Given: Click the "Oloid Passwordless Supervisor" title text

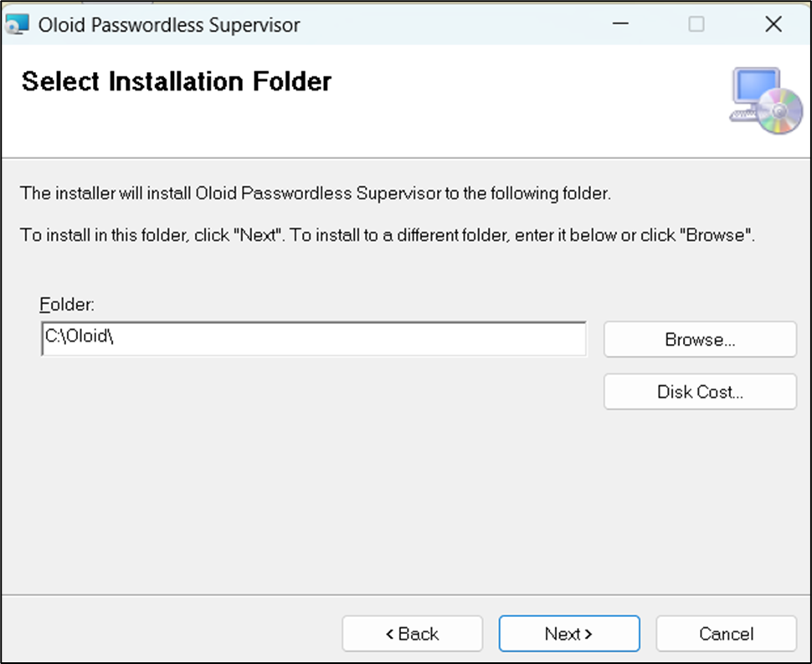Looking at the screenshot, I should tap(169, 25).
